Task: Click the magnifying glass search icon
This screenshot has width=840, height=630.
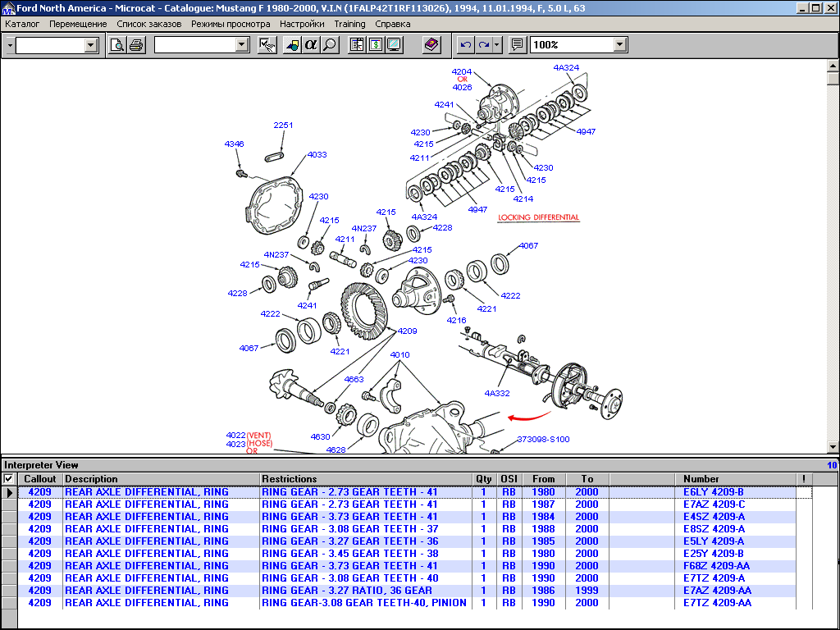Action: click(x=330, y=45)
